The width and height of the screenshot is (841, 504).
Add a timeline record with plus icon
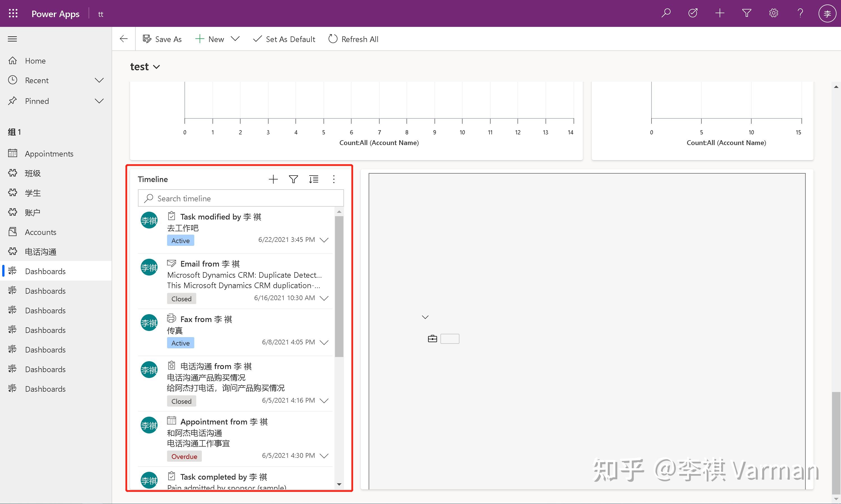point(273,179)
